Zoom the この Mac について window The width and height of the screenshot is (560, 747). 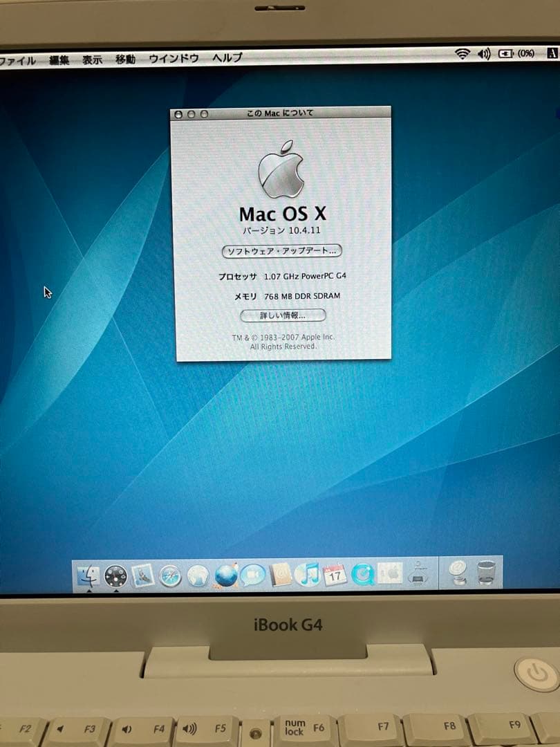[x=204, y=114]
